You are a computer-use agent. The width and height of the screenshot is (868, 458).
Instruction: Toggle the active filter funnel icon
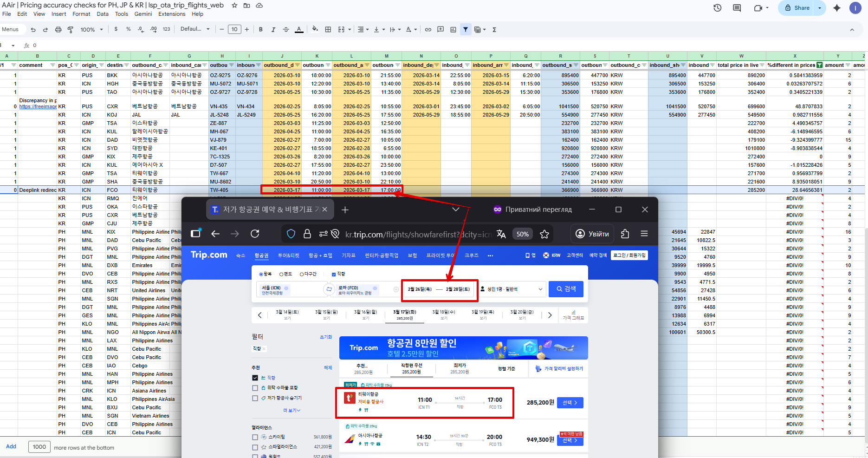(x=466, y=30)
